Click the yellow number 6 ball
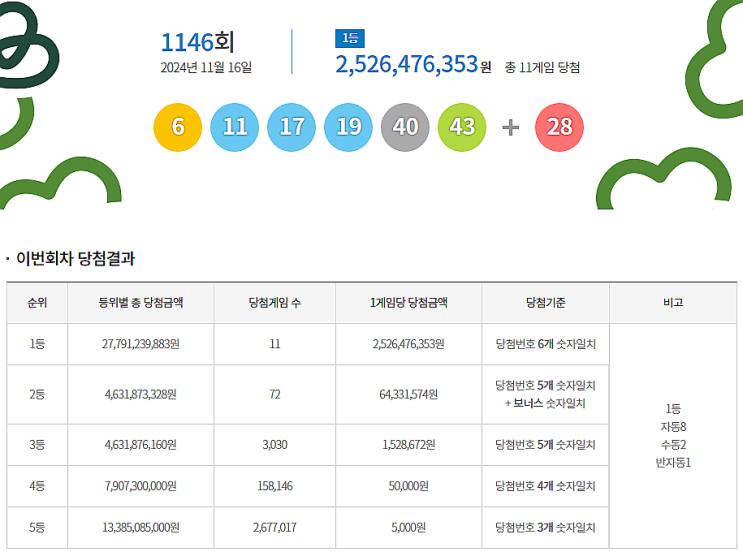 (x=178, y=127)
